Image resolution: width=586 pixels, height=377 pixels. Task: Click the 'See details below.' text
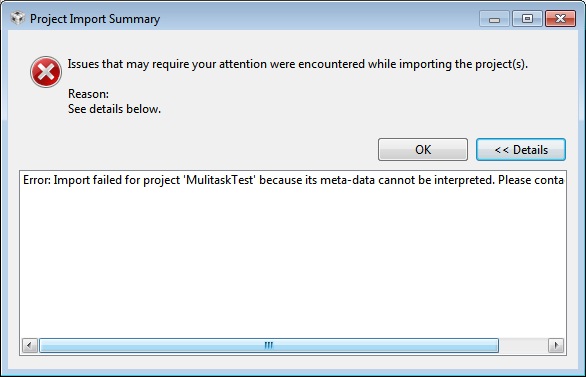114,109
